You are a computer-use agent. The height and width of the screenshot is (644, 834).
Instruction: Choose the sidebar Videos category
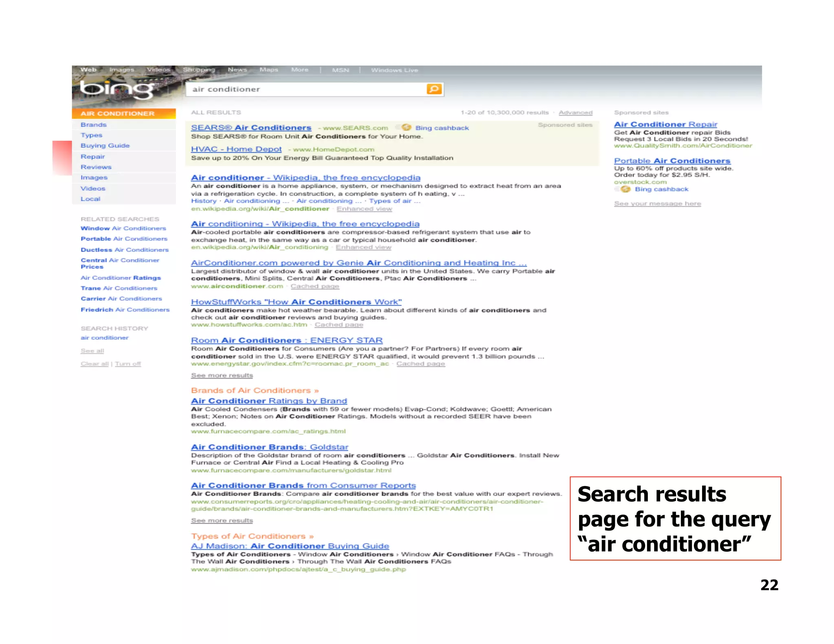pyautogui.click(x=93, y=188)
